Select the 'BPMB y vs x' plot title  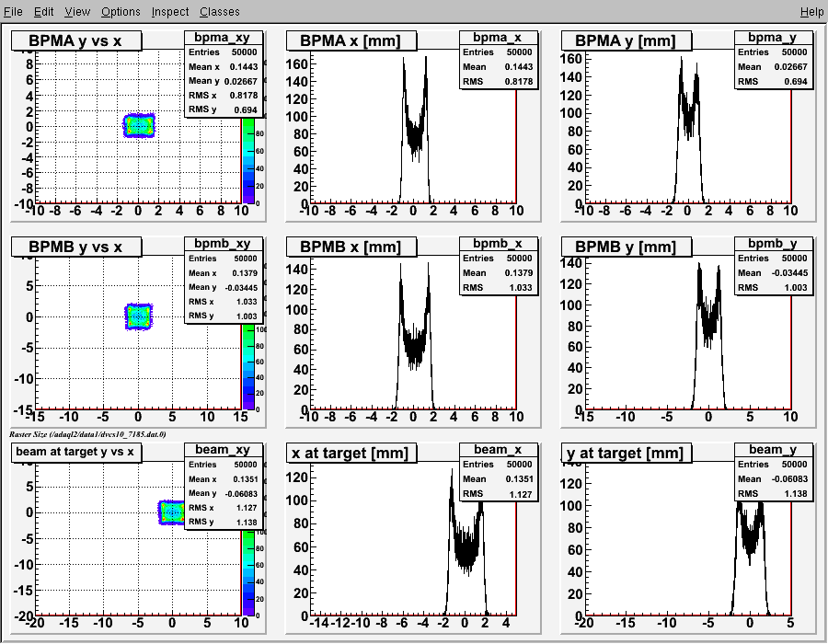[x=76, y=247]
